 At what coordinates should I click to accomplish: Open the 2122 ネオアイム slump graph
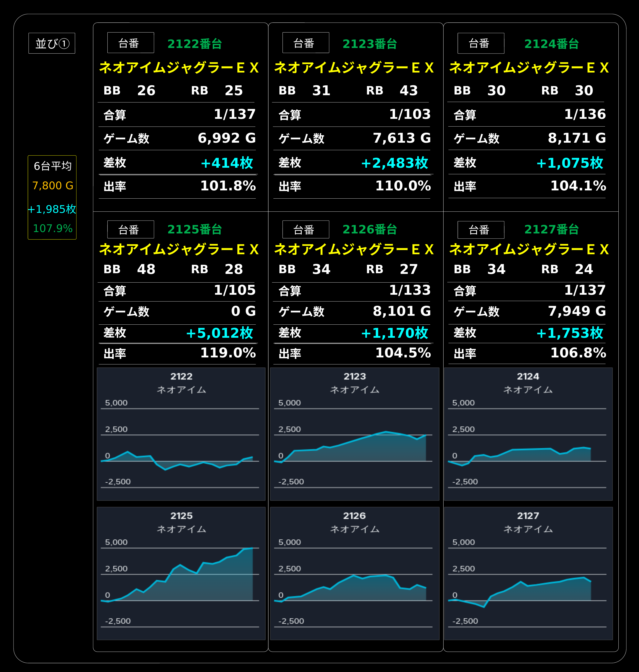[x=181, y=434]
